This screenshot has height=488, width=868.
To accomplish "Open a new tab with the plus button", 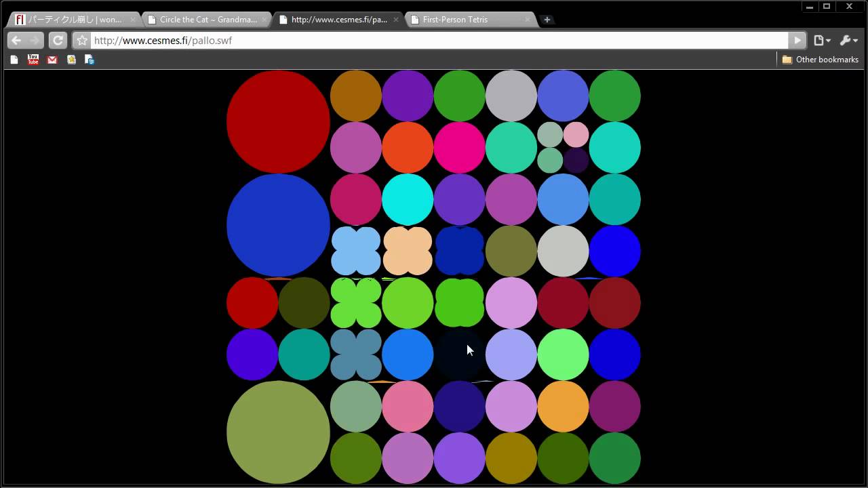I will (547, 20).
